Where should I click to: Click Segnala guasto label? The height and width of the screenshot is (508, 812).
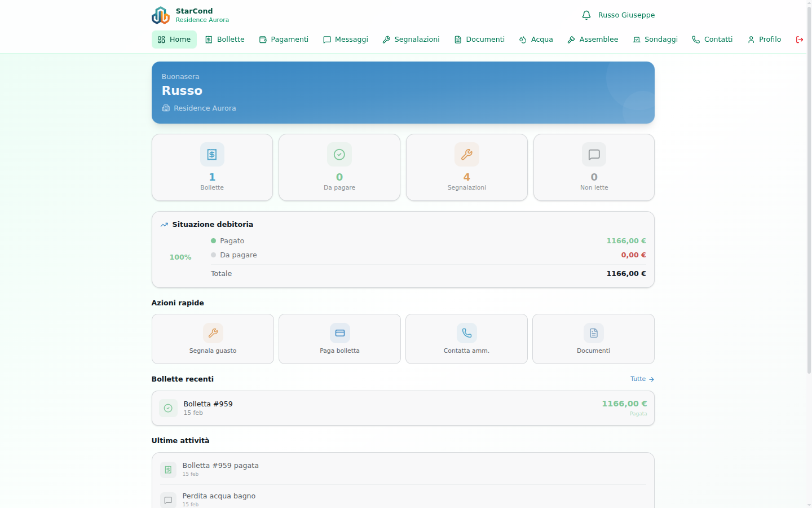point(213,351)
